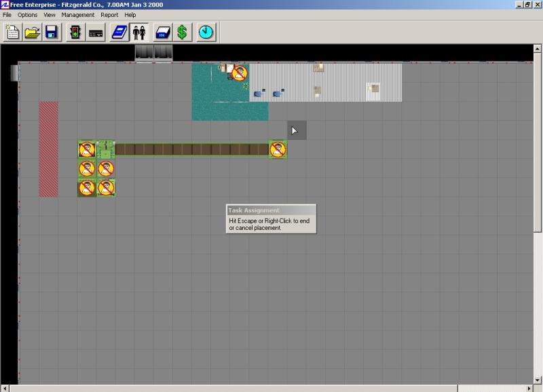
Task: Expand the View menu
Action: [x=50, y=15]
